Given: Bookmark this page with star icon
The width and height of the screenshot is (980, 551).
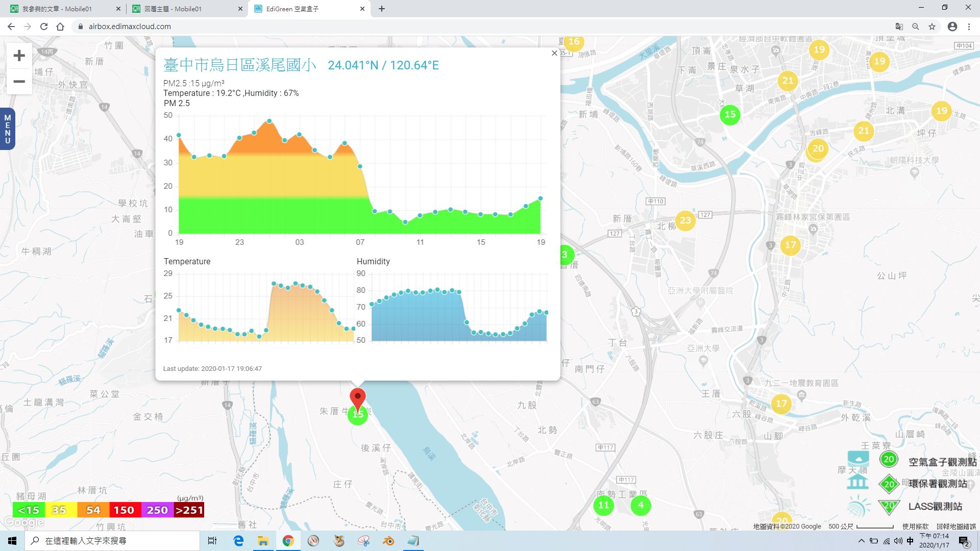Looking at the screenshot, I should point(932,27).
